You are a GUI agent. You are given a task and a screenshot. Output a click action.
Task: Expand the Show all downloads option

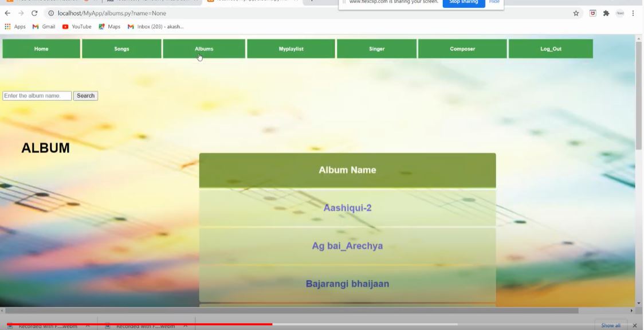610,325
